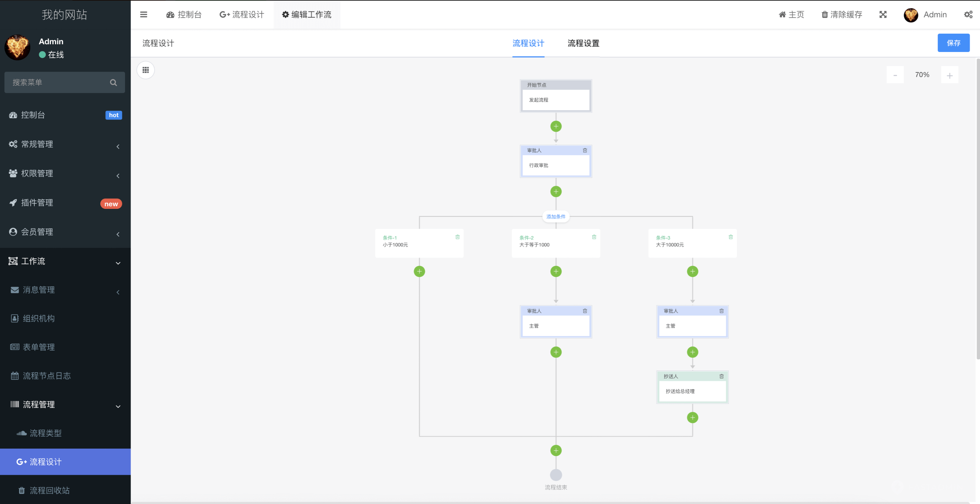Viewport: 980px width, 504px height.
Task: Open the fullscreen toggle in top navbar
Action: [883, 15]
